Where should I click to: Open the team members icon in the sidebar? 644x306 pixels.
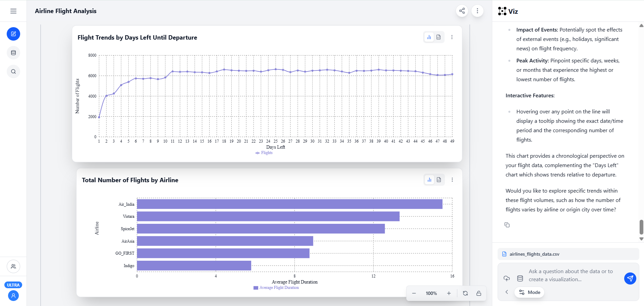[x=13, y=266]
